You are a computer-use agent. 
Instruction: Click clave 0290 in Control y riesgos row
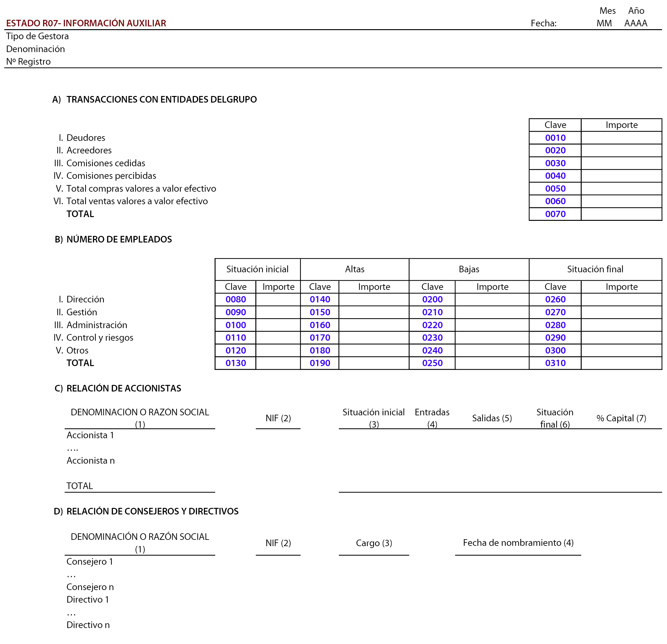point(555,338)
